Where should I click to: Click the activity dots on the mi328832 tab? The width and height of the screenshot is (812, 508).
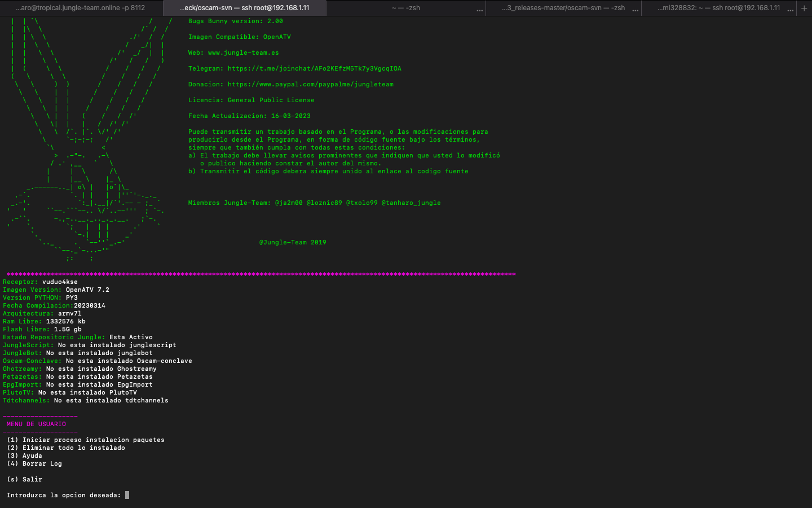pyautogui.click(x=791, y=10)
